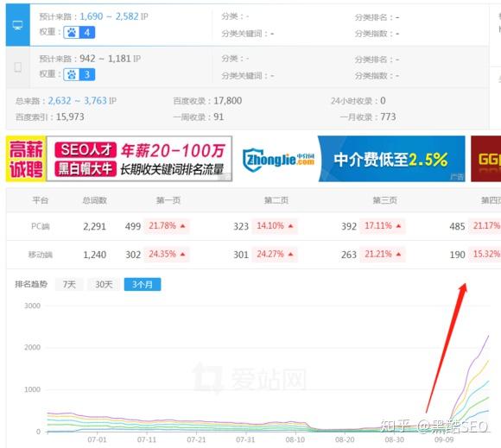Click PC second page count 323

241,226
